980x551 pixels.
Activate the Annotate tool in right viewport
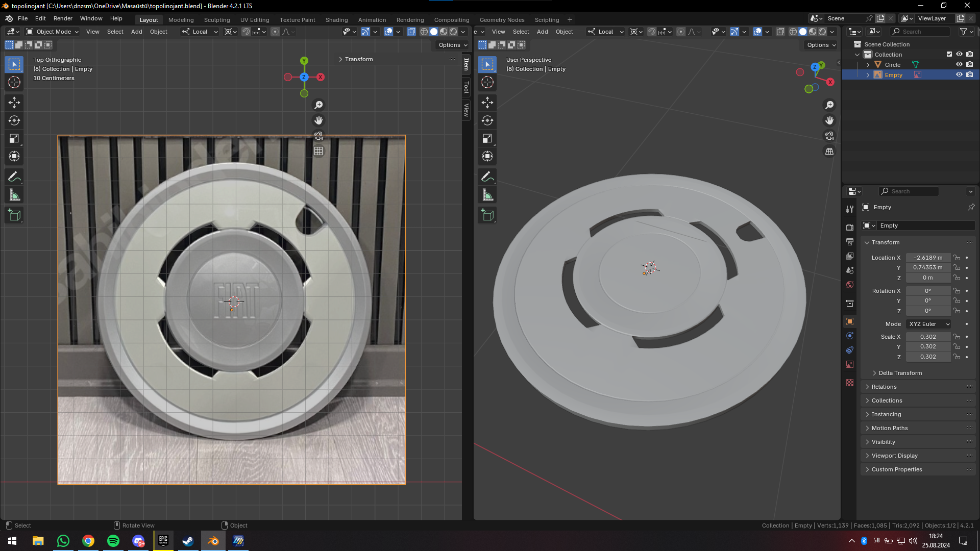click(x=487, y=177)
